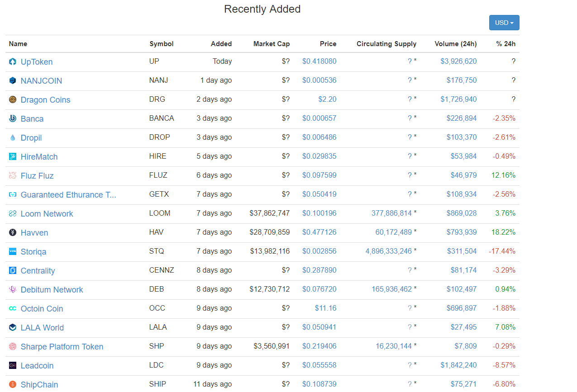Open the HireMatch coin link
The width and height of the screenshot is (577, 392).
(39, 157)
